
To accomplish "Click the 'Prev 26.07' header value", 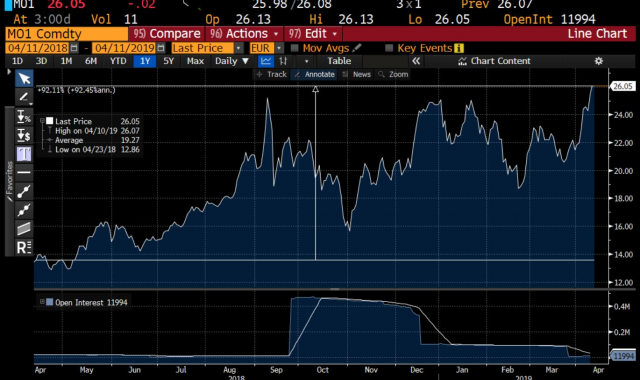I will coord(497,4).
